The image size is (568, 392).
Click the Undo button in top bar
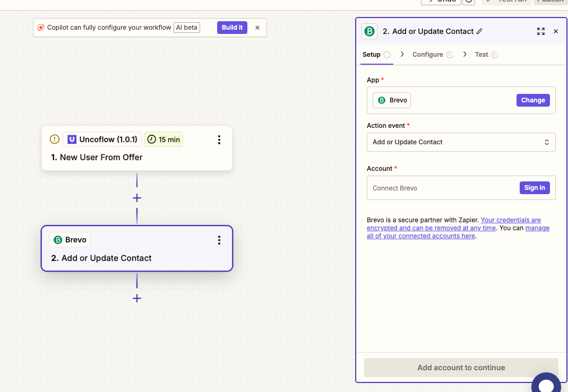tap(441, 2)
